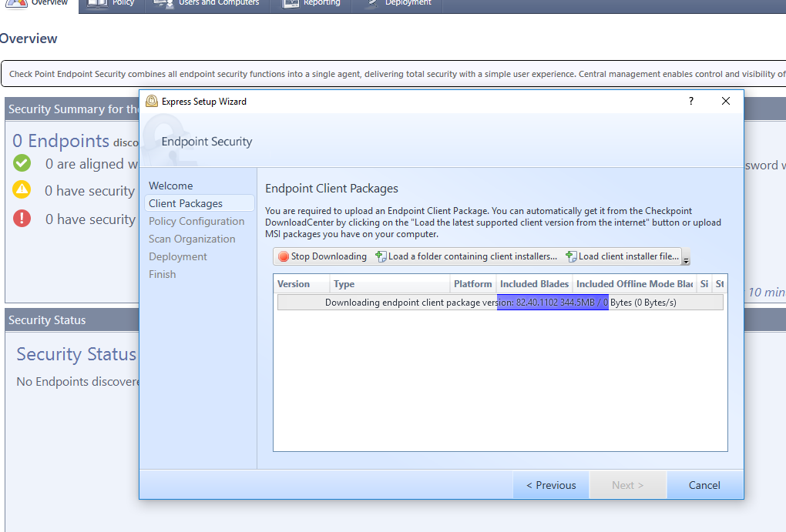The width and height of the screenshot is (786, 532).
Task: Click the wizard Help question mark
Action: [x=690, y=101]
